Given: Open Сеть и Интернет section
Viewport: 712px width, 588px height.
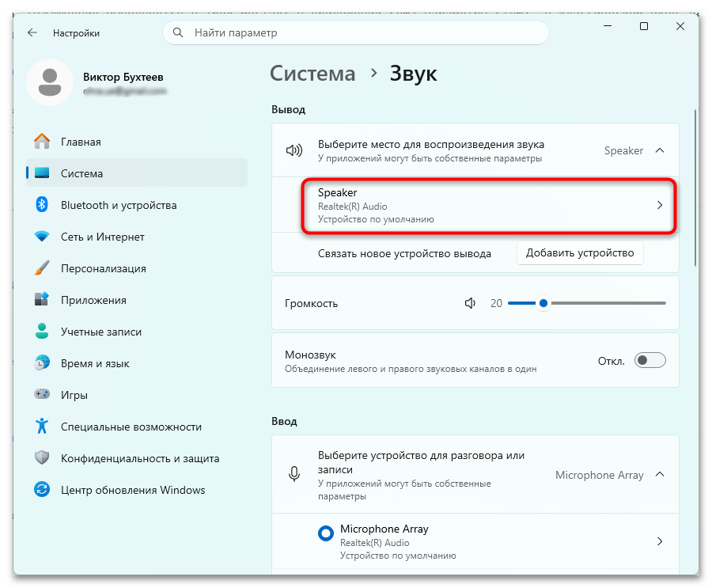Looking at the screenshot, I should pos(137,237).
